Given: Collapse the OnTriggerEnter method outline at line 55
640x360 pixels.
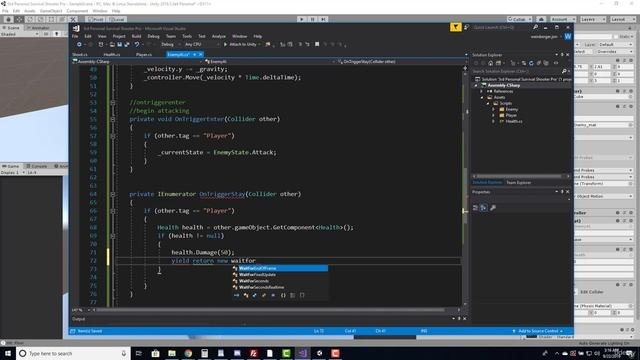Looking at the screenshot, I should point(113,119).
